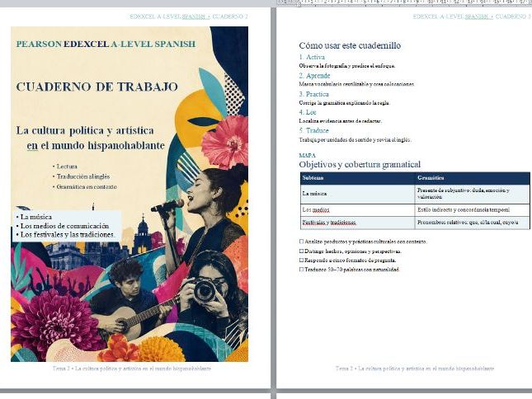532x399 pixels.
Task: Click the small label "MAPA"
Action: point(308,155)
